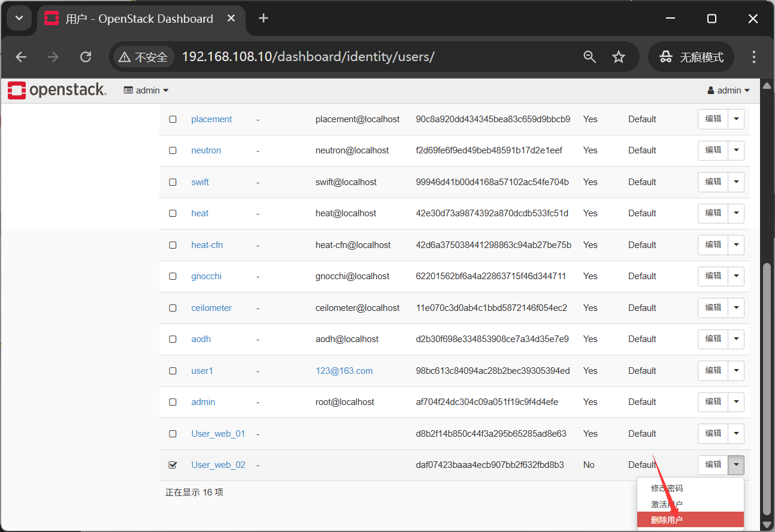Click the admin user ID af704f24dc304c09a051f19c9f4d4efe
This screenshot has height=532, width=775.
(487, 402)
